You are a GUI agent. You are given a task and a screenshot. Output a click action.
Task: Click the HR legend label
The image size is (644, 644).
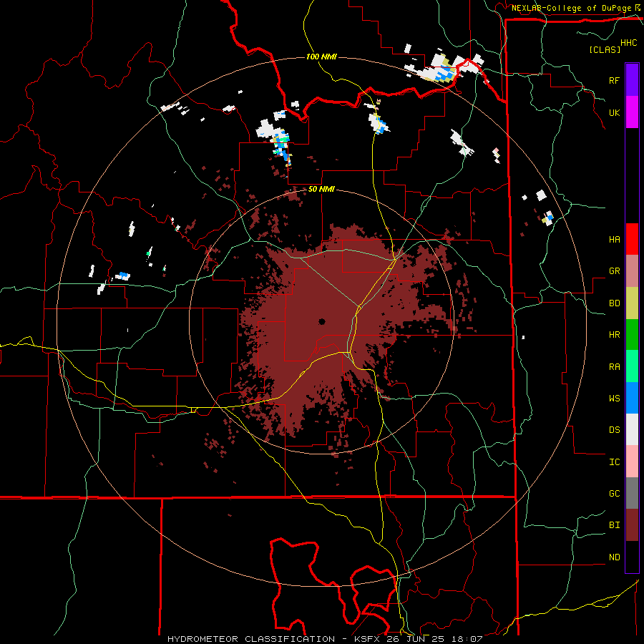[614, 335]
